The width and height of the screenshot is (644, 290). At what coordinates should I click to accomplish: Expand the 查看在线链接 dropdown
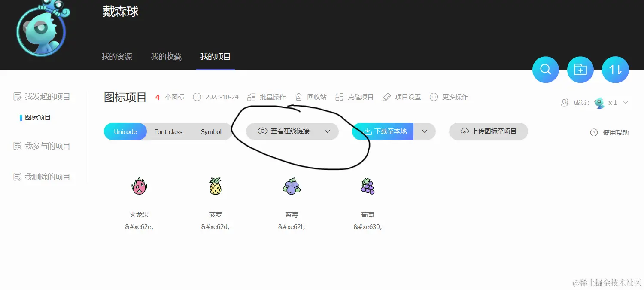(x=327, y=131)
